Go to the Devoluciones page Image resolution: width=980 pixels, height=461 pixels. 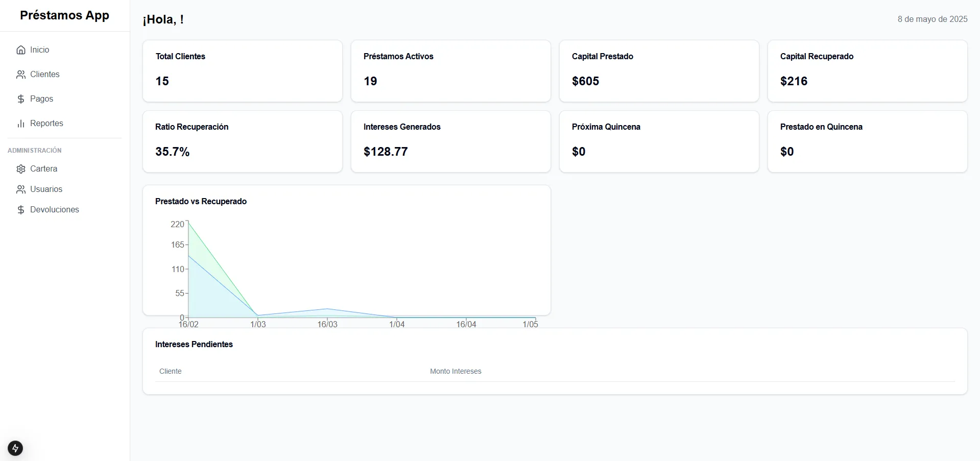pyautogui.click(x=54, y=209)
